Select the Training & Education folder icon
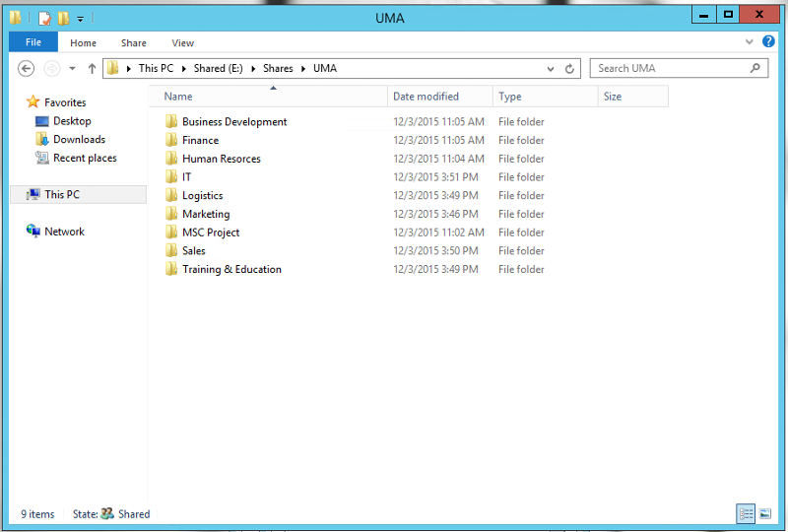 171,269
